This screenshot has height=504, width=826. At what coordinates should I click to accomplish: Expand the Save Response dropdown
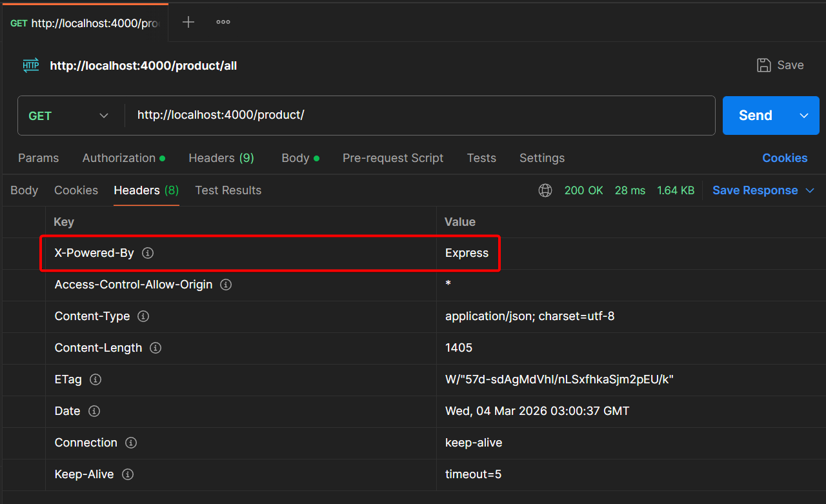pos(811,190)
